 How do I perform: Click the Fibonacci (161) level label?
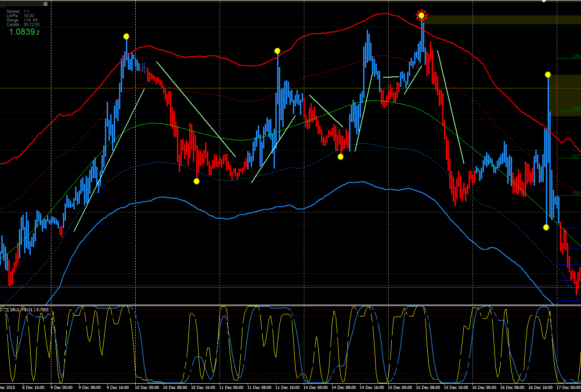click(576, 108)
